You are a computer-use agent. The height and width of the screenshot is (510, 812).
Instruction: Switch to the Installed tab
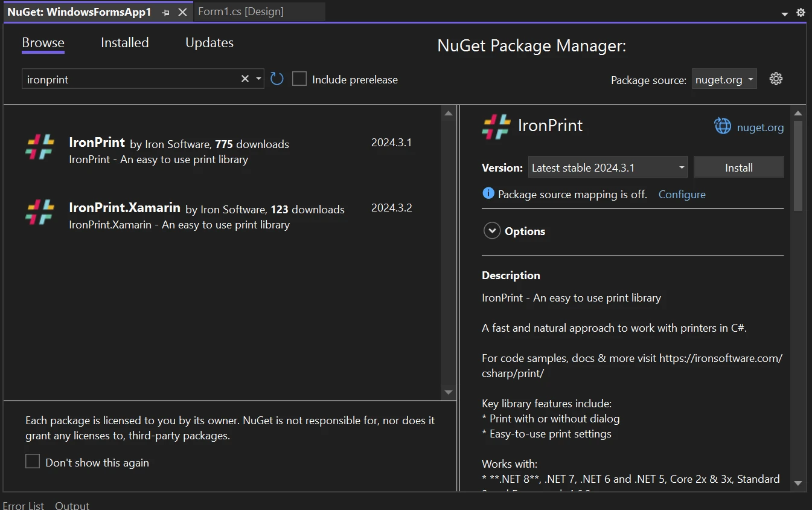(124, 43)
